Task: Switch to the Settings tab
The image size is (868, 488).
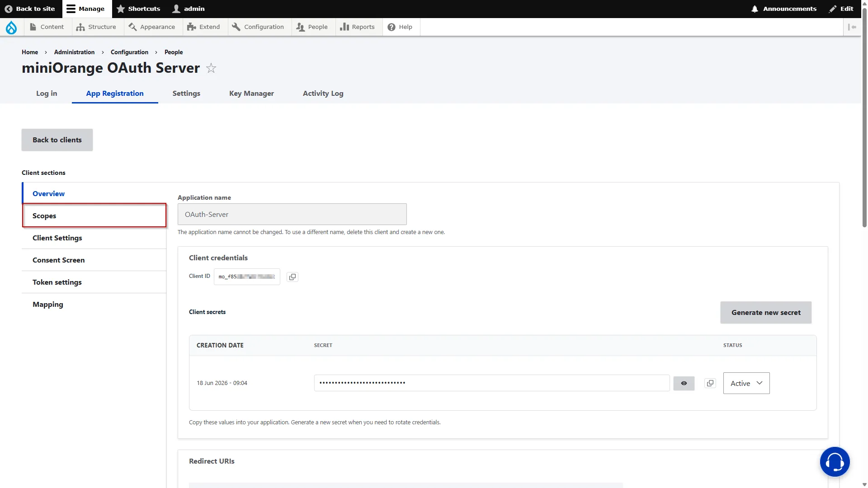Action: point(186,93)
